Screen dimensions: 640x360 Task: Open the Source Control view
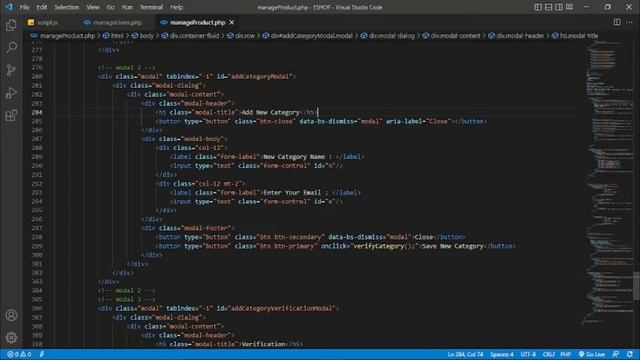pos(11,70)
